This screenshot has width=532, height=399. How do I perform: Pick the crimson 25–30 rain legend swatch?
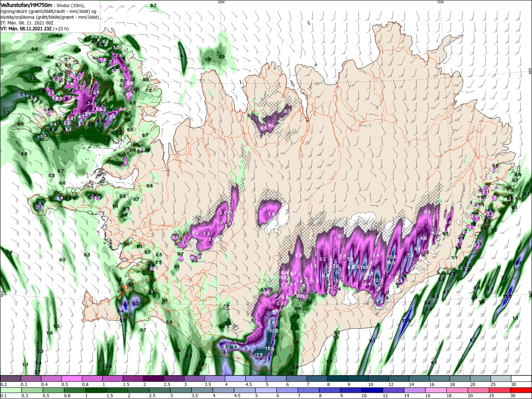(500, 390)
